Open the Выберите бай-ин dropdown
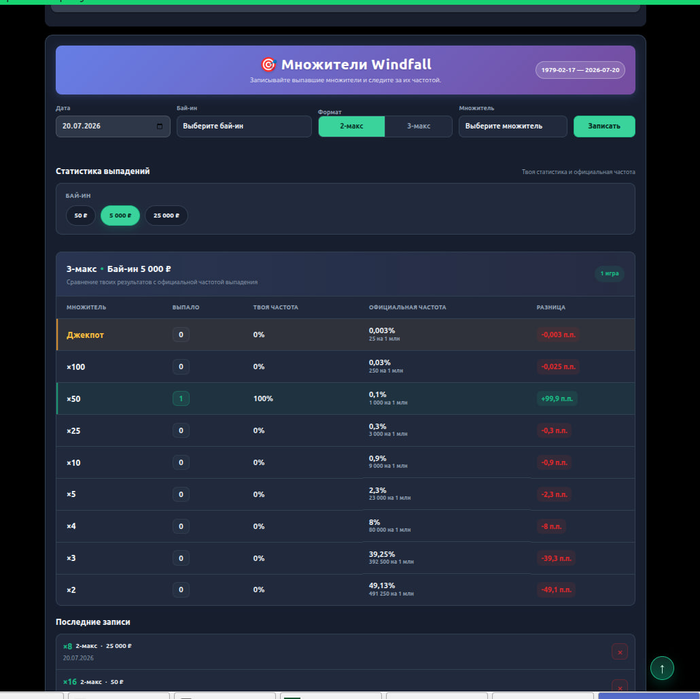The image size is (700, 699). pos(244,126)
